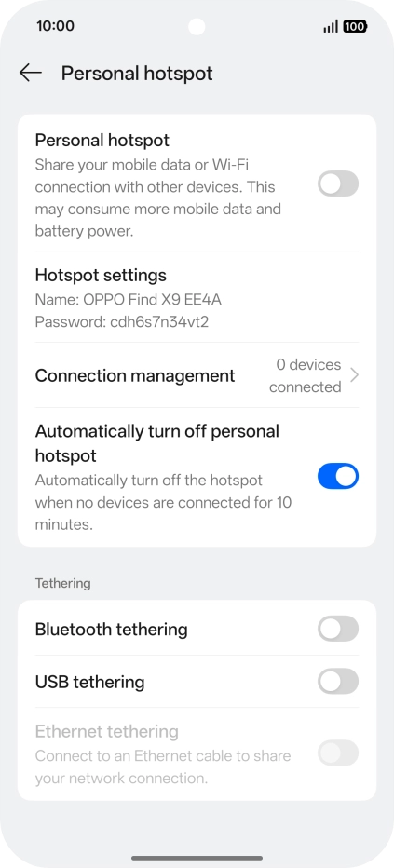
Task: Tap the hotspot password line
Action: point(122,321)
